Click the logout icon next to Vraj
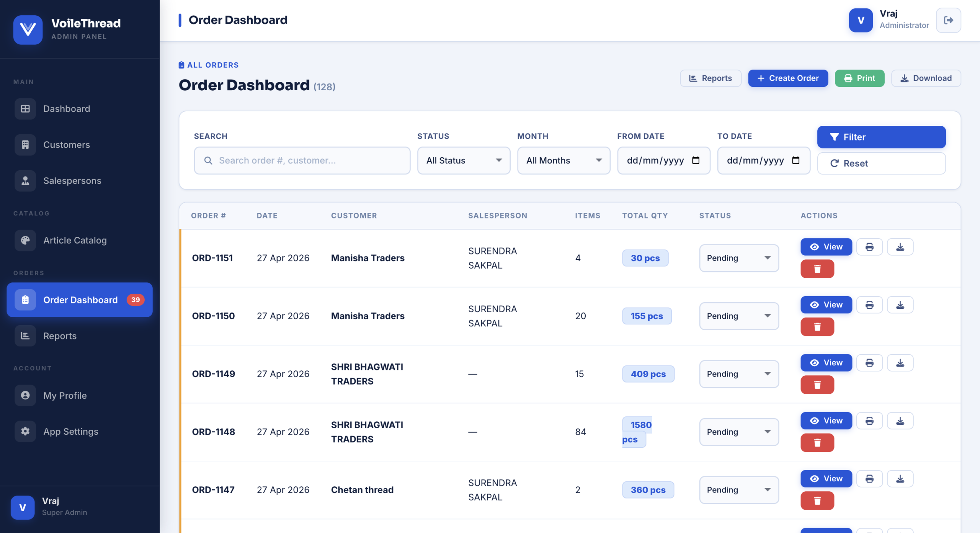This screenshot has height=533, width=980. click(x=948, y=20)
